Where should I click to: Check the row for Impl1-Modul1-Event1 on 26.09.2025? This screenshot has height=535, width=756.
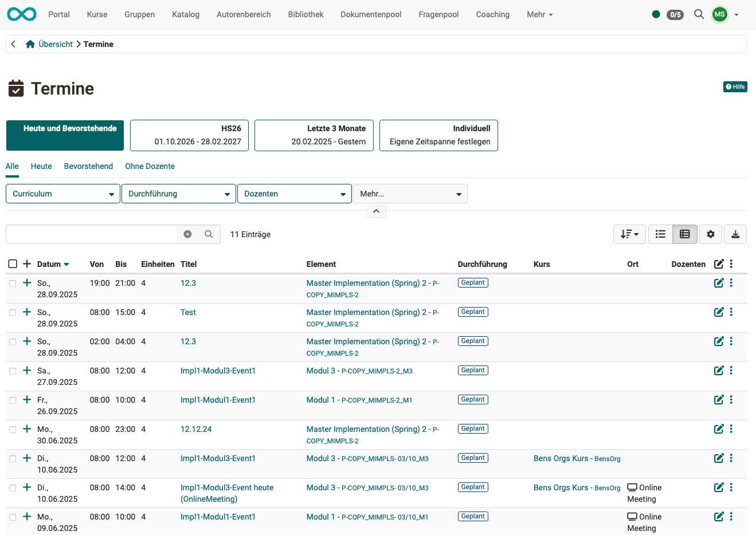pos(13,400)
